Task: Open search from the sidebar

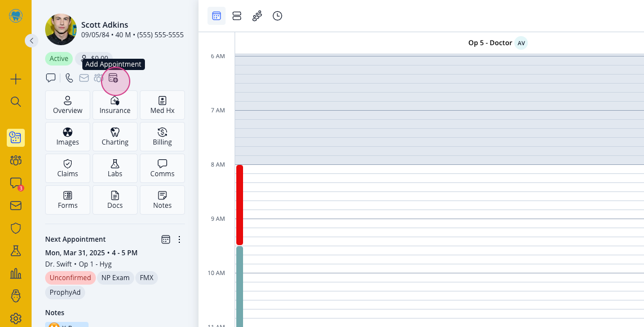Action: point(16,102)
